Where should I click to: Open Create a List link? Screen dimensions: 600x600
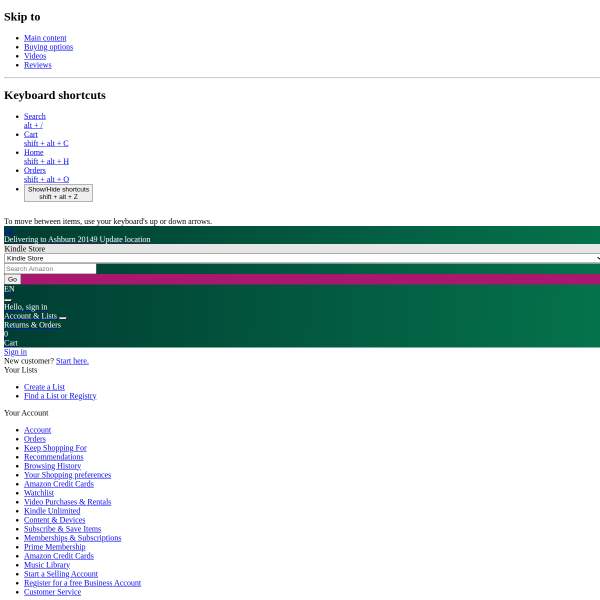tap(44, 387)
